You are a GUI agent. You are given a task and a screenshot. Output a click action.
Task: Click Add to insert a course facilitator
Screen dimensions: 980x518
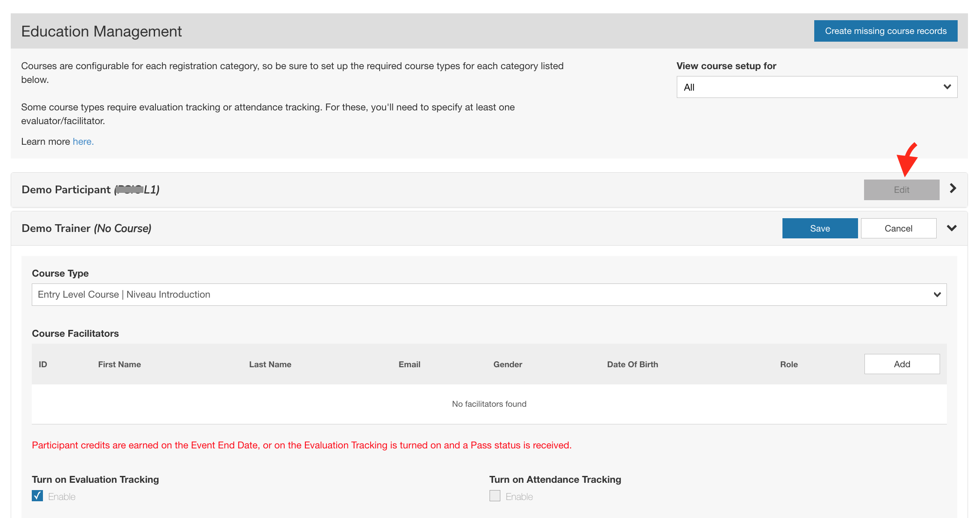click(x=901, y=364)
